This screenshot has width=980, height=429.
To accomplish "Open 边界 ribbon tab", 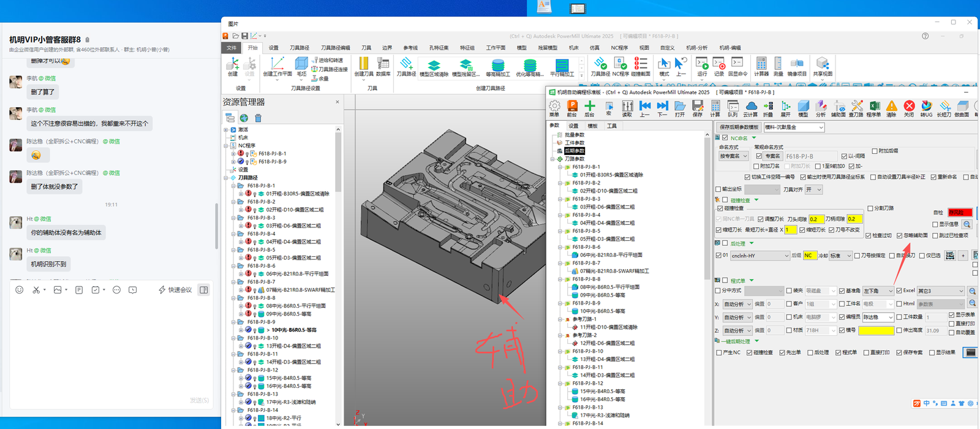I will (x=387, y=48).
